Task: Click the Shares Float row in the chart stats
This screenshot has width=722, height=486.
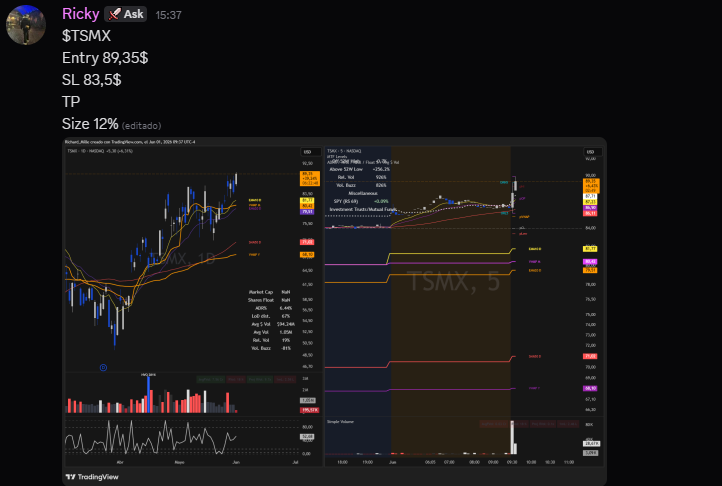Action: click(x=270, y=300)
